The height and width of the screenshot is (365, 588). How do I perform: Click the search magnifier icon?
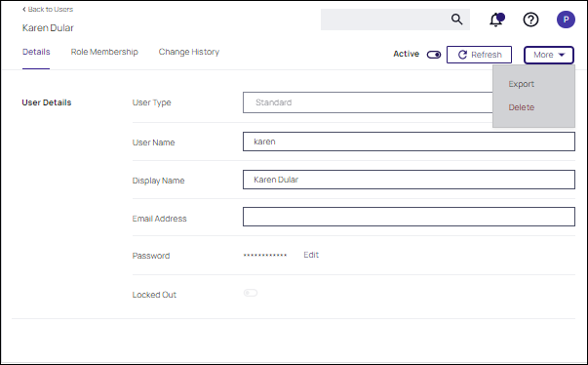pos(456,20)
